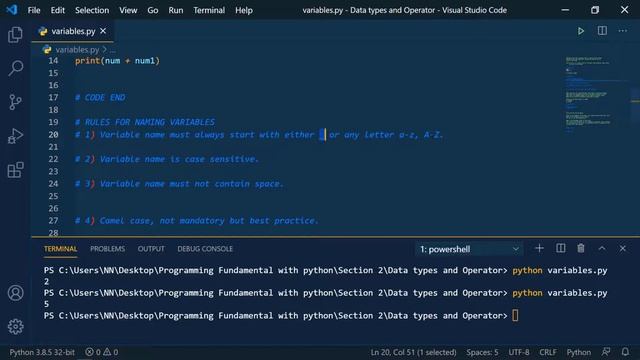Change encoding via UTF-8
640x360 pixels.
[519, 352]
